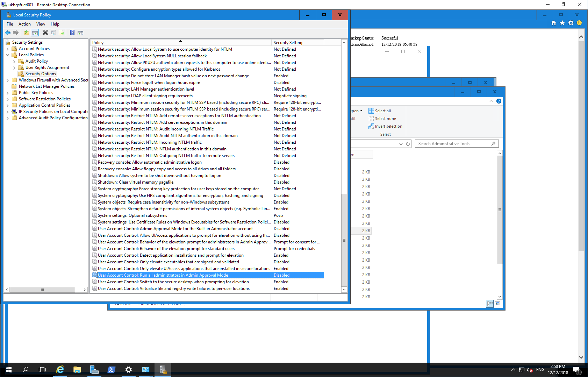Click the Forward arrow in the toolbar
Viewport: 588px width, 377px height.
[x=16, y=33]
